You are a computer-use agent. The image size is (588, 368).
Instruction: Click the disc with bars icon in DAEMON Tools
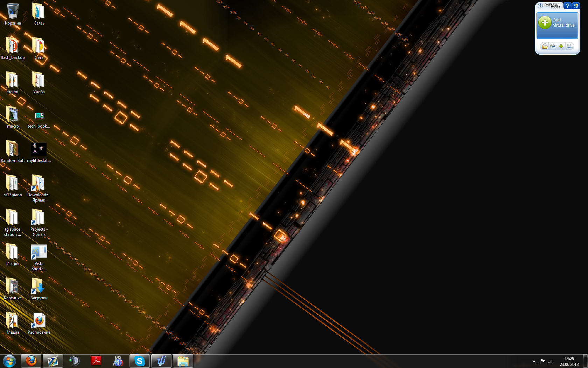(569, 46)
